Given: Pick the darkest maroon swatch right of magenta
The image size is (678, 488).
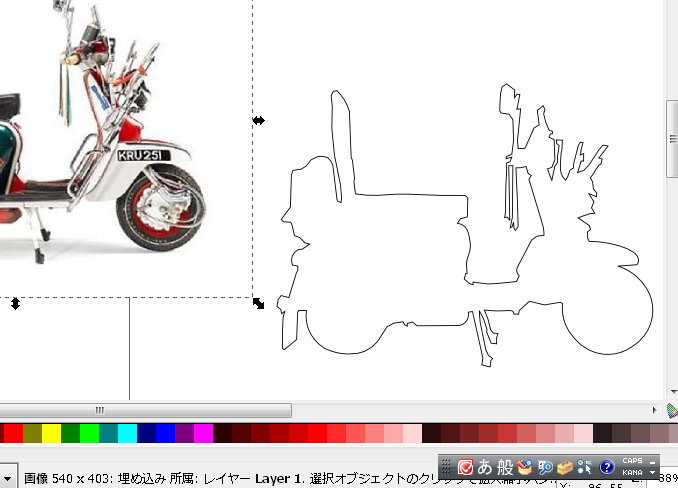Looking at the screenshot, I should tap(223, 434).
